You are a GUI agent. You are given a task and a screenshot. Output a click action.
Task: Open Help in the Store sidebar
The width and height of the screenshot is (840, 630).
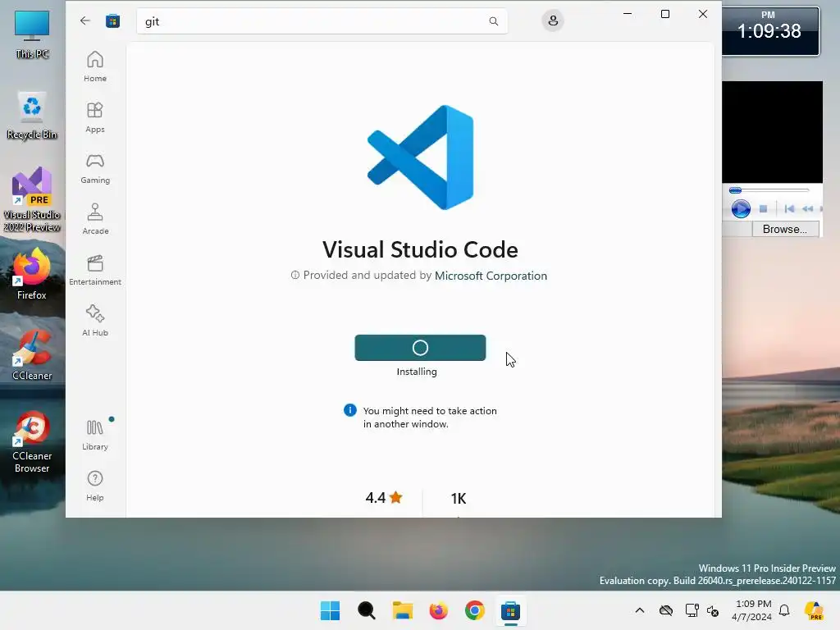click(95, 486)
